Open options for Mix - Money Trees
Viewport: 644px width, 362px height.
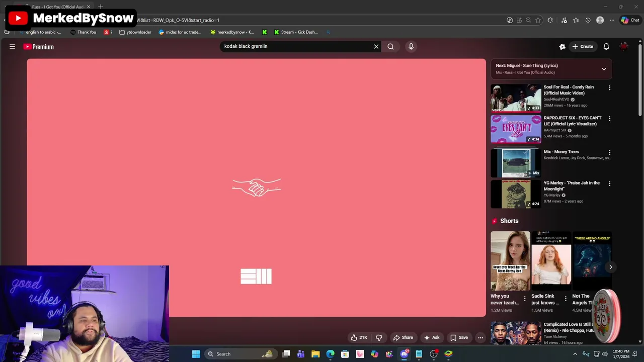click(x=609, y=152)
